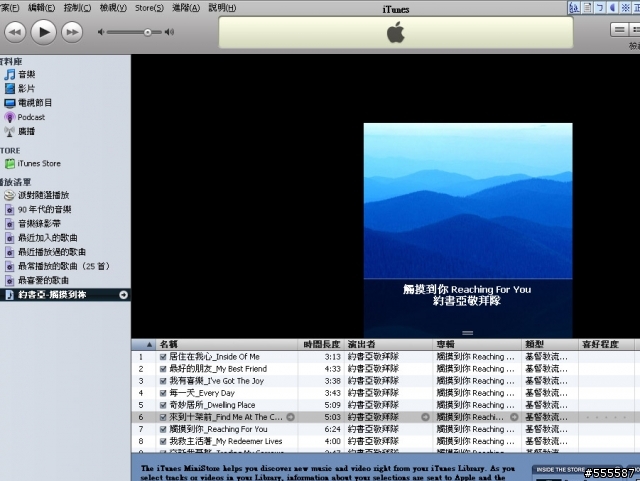The width and height of the screenshot is (640, 481).
Task: Click album title 觸摸到你 Reaching For You
Action: point(467,289)
